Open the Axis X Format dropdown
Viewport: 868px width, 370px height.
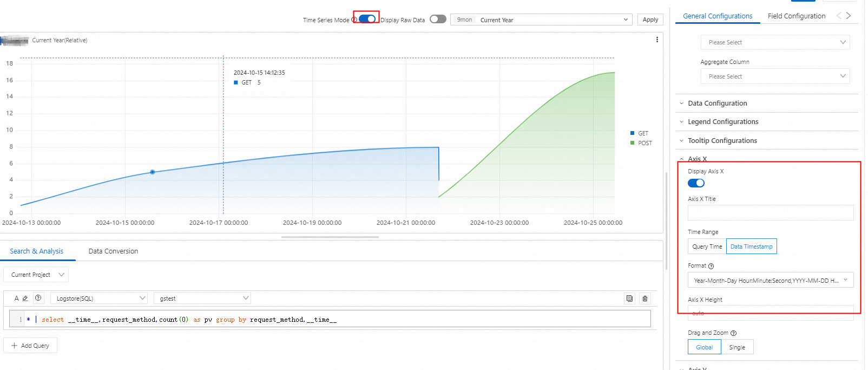coord(771,280)
